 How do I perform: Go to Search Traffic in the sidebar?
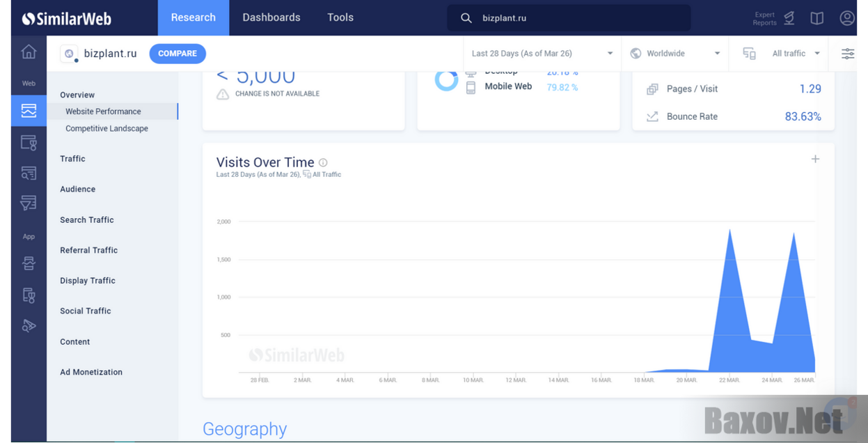[87, 220]
